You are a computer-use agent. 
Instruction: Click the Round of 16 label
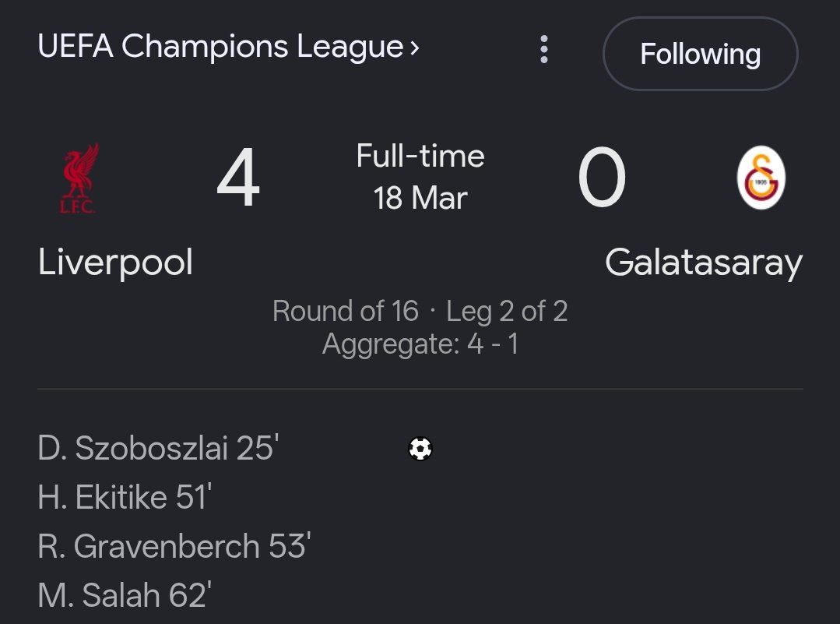(346, 312)
